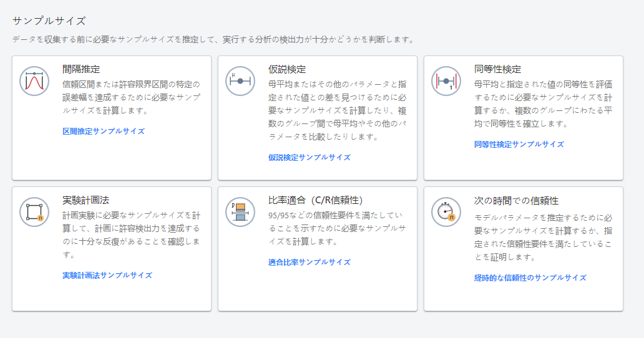Open the 経時的な信頼性のサンプルサイズ link
The image size is (644, 338).
[530, 278]
